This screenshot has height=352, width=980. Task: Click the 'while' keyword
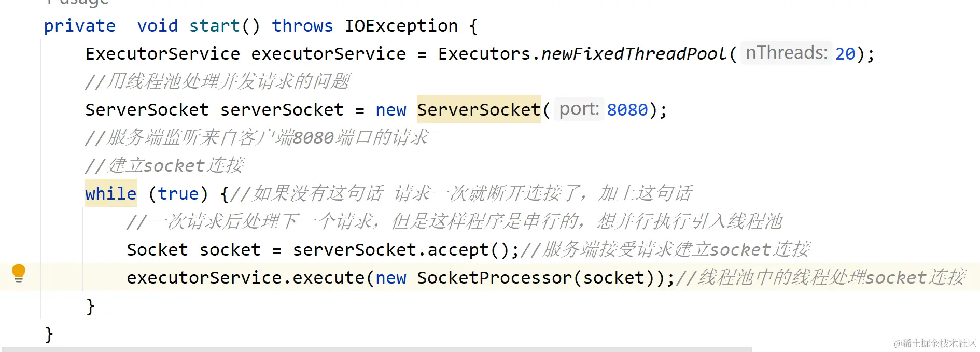point(111,193)
